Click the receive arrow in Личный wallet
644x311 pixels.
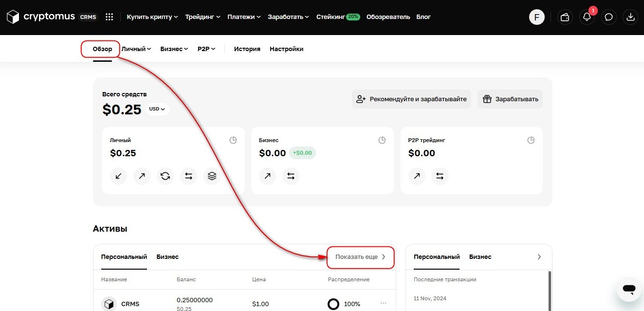coord(118,176)
